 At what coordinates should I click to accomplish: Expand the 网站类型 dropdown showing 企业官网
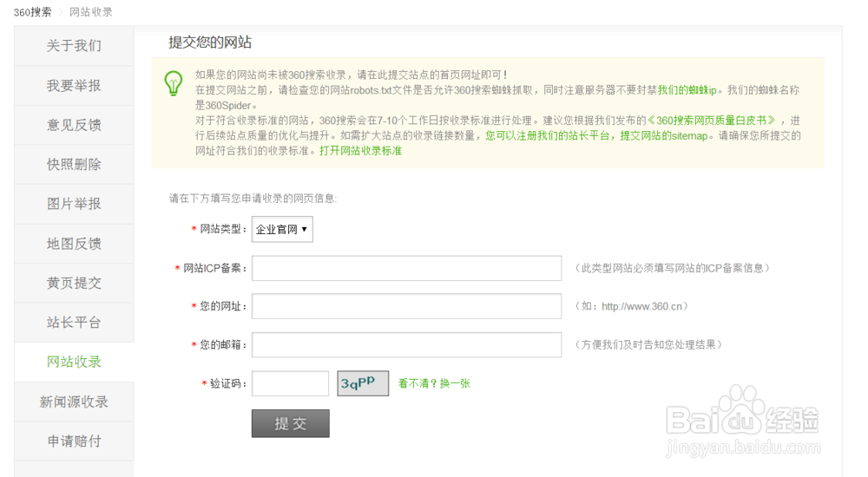[282, 229]
